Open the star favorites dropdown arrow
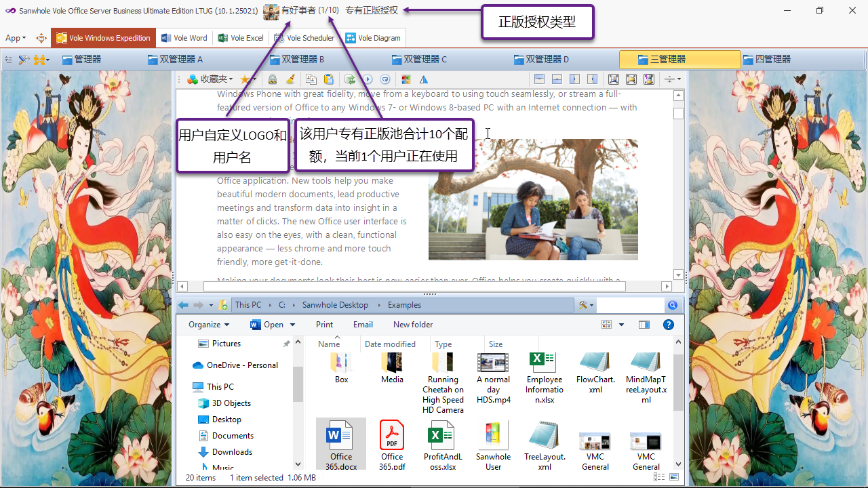Screen dimensions: 868x488 point(255,79)
